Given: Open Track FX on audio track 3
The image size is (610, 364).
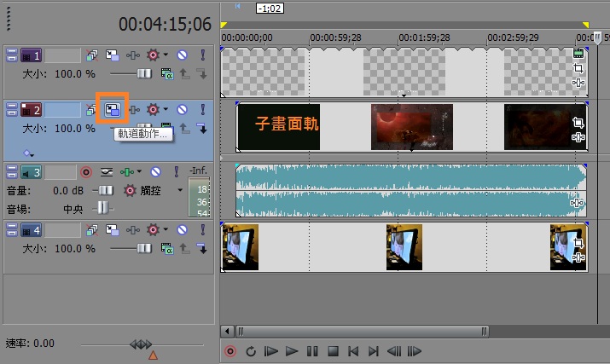Looking at the screenshot, I should pos(127,171).
